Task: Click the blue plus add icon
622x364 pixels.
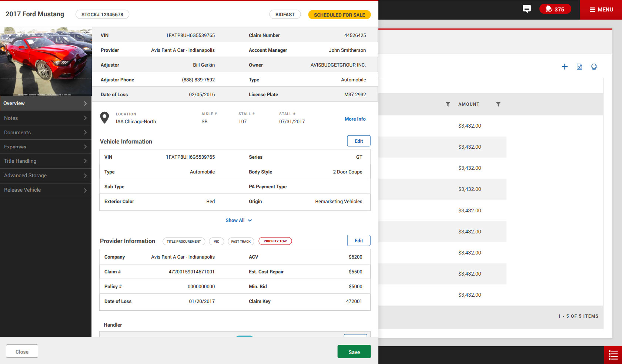Action: click(565, 67)
